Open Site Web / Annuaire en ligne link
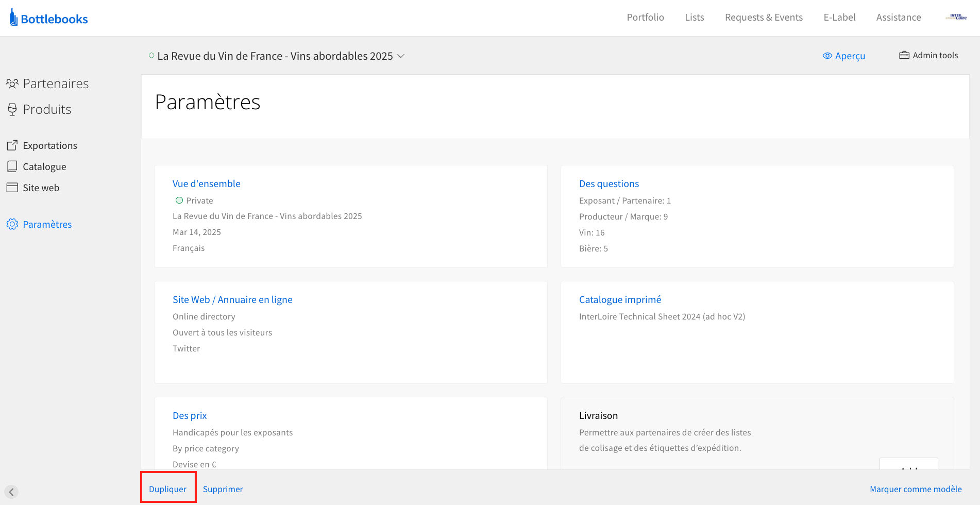980x505 pixels. click(232, 299)
